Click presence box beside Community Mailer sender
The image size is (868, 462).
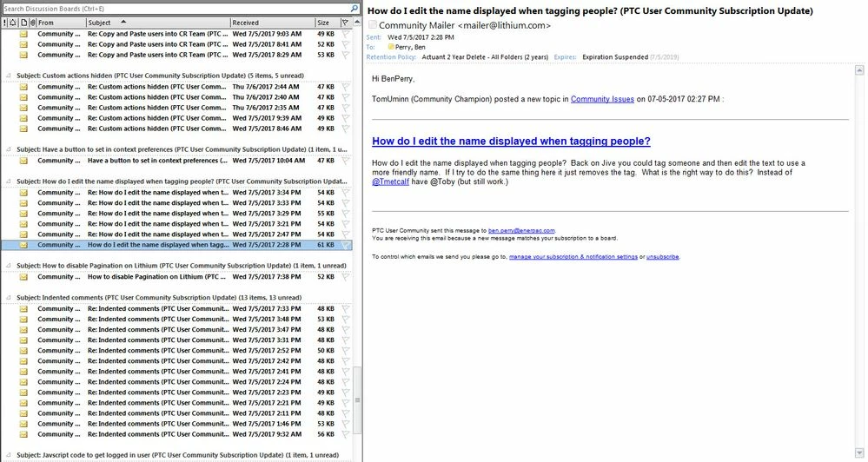click(x=373, y=25)
